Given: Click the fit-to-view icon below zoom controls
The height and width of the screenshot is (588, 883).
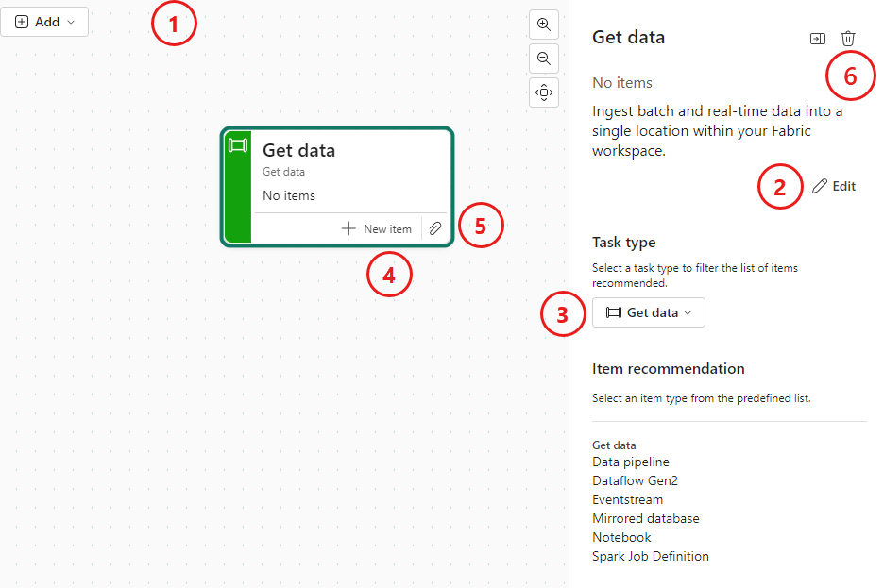Looking at the screenshot, I should [x=544, y=92].
